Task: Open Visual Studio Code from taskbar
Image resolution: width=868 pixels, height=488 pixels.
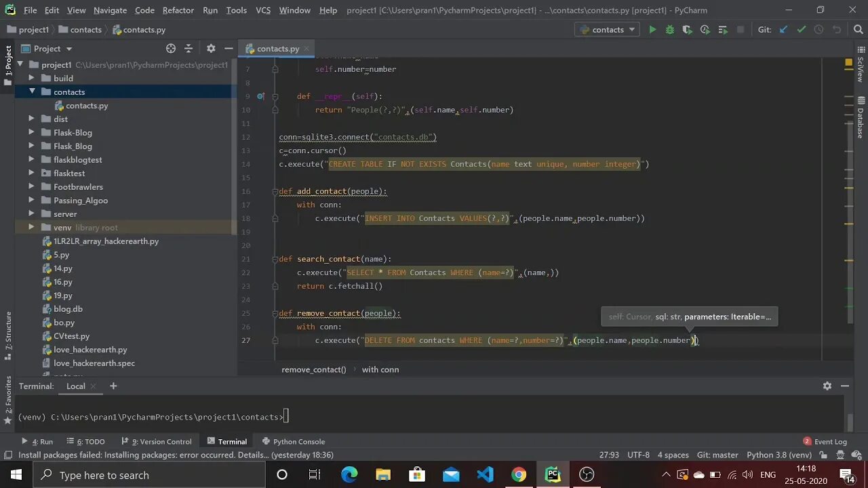Action: (485, 475)
